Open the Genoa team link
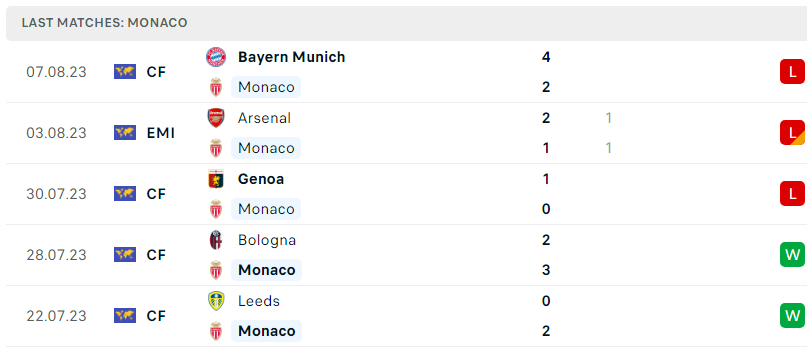The height and width of the screenshot is (361, 807). 261,179
